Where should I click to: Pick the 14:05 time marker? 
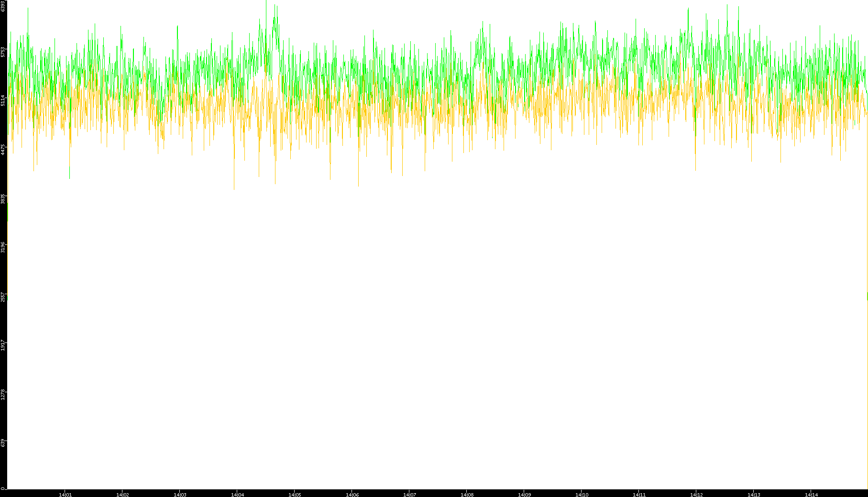(x=295, y=495)
